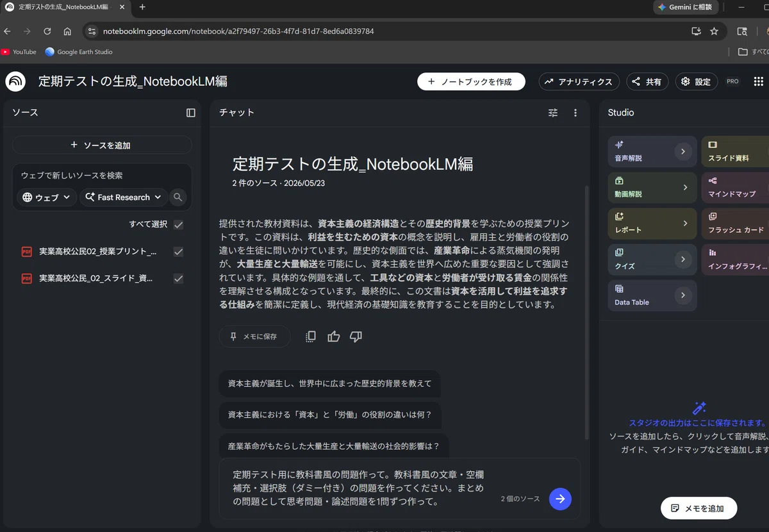Click ソースを追加 button
The height and width of the screenshot is (532, 769).
coord(102,145)
